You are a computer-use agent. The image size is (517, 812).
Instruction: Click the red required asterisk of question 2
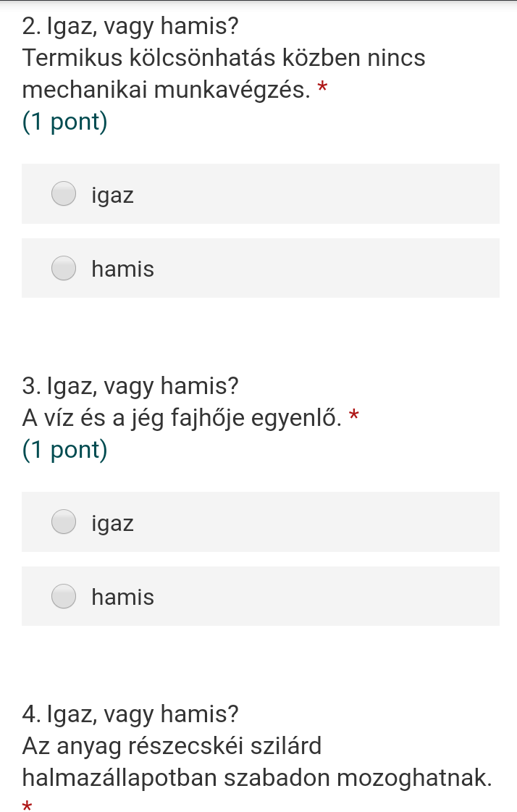323,90
